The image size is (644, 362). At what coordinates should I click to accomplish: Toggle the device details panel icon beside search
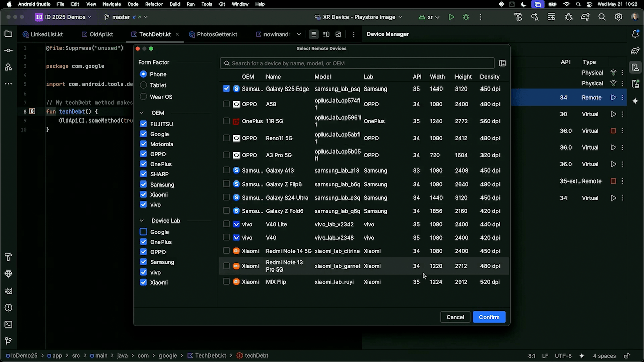click(x=502, y=63)
